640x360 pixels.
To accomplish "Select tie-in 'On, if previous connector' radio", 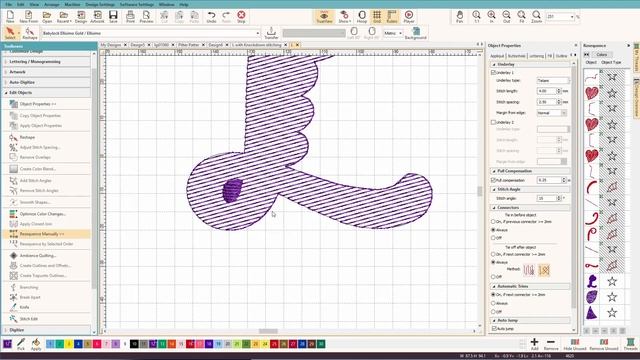I will pos(493,222).
